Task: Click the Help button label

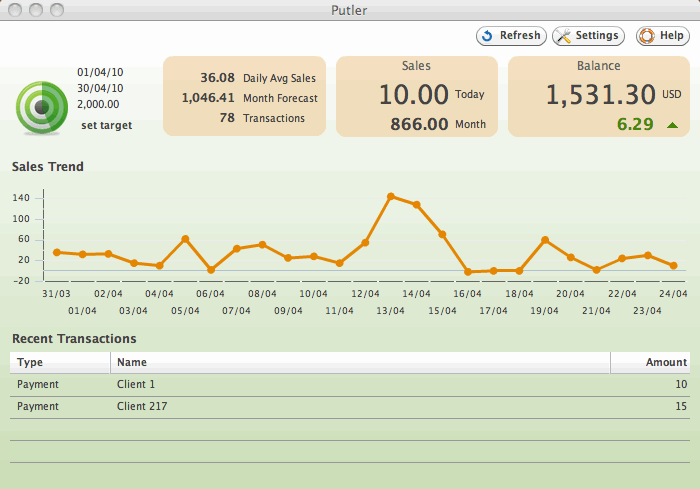Action: (671, 35)
